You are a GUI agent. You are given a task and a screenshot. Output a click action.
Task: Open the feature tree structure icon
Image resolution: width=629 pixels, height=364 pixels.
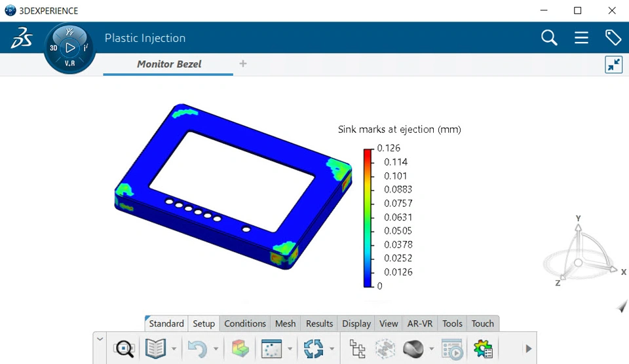(358, 349)
